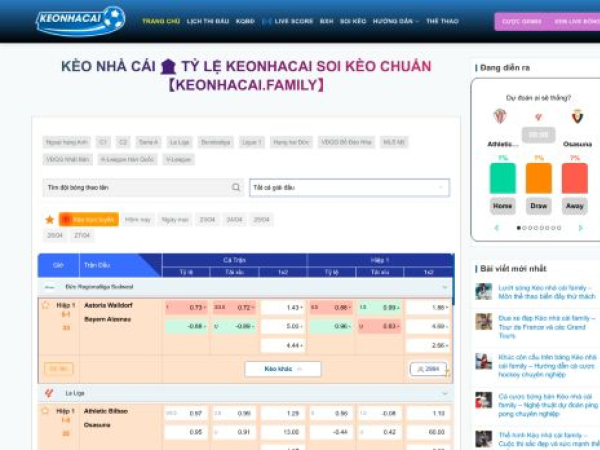The width and height of the screenshot is (600, 450).
Task: Click Osasuna crest in prediction widget
Action: tap(577, 116)
